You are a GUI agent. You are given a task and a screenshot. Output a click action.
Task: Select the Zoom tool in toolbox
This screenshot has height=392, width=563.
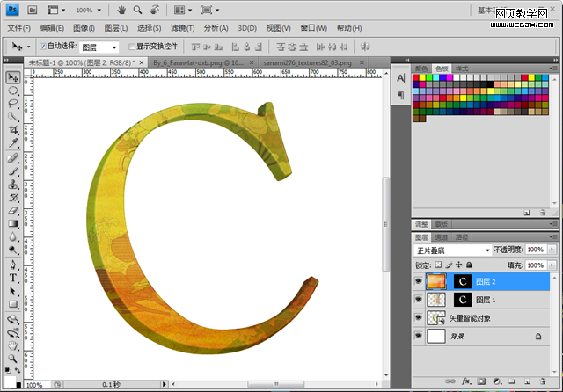[x=13, y=358]
